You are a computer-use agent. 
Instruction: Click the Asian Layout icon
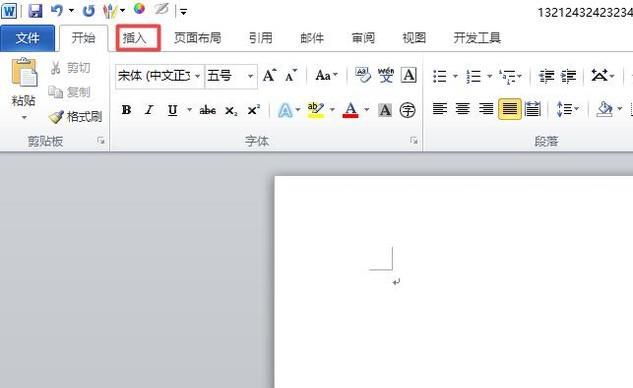tap(599, 76)
